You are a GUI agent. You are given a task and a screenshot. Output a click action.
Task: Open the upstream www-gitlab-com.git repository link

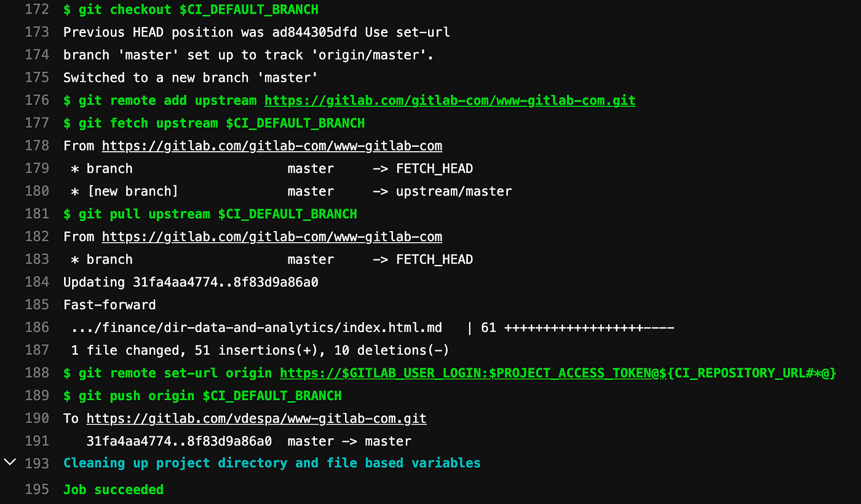(450, 100)
